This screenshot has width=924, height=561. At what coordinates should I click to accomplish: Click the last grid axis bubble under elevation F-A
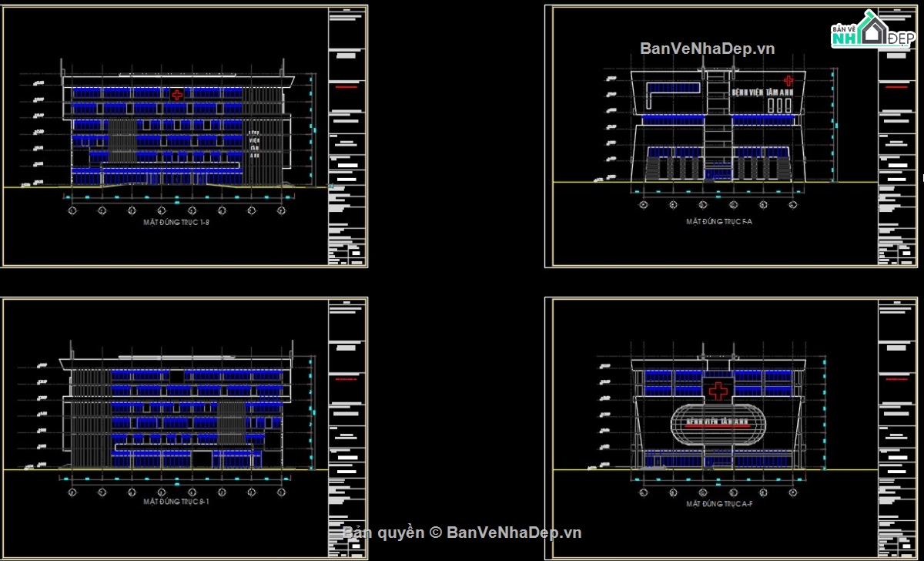pos(792,205)
